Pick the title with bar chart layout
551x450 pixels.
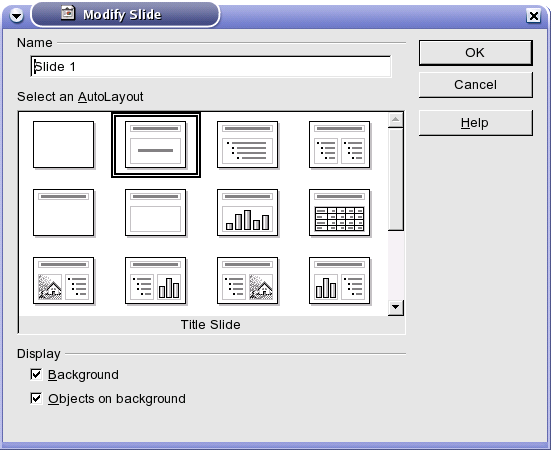248,213
